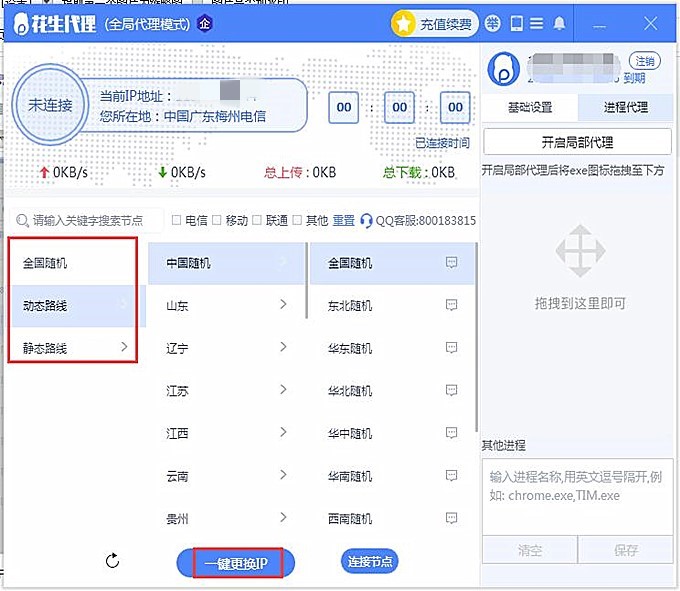Select the 动态路线 menu item
Image resolution: width=680 pixels, height=591 pixels.
(x=72, y=306)
